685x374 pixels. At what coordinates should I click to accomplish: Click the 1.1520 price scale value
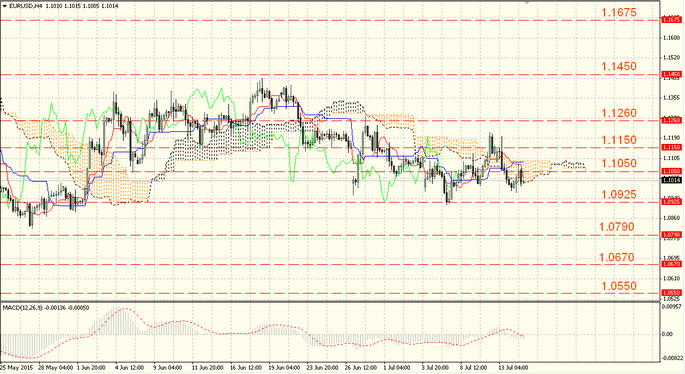(x=671, y=58)
